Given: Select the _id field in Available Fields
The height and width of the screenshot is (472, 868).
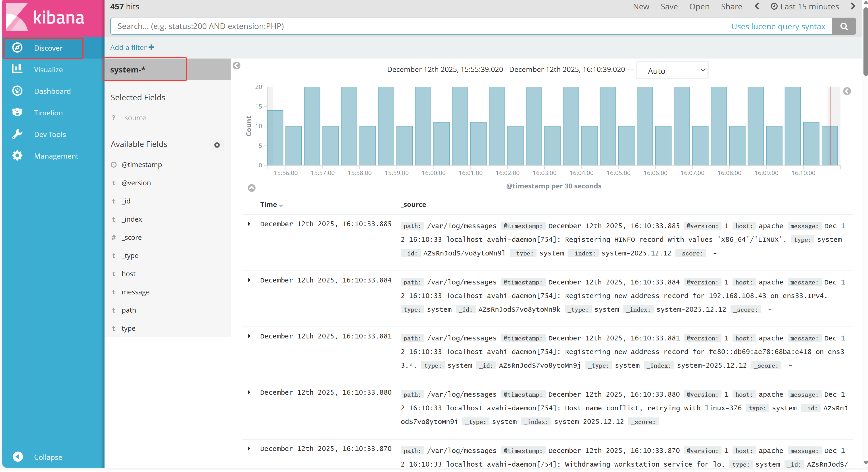Looking at the screenshot, I should click(x=126, y=201).
